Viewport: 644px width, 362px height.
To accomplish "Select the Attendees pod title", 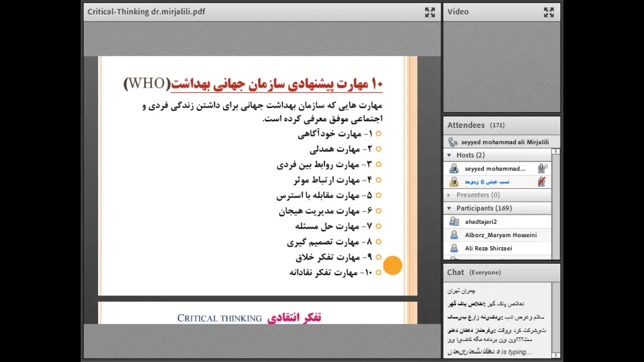I will (466, 125).
